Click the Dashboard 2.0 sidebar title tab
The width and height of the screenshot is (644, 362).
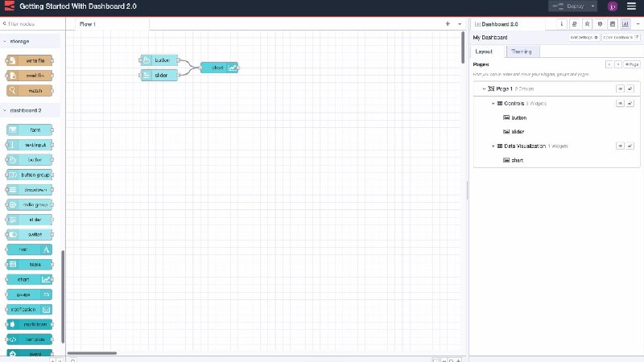(508, 24)
